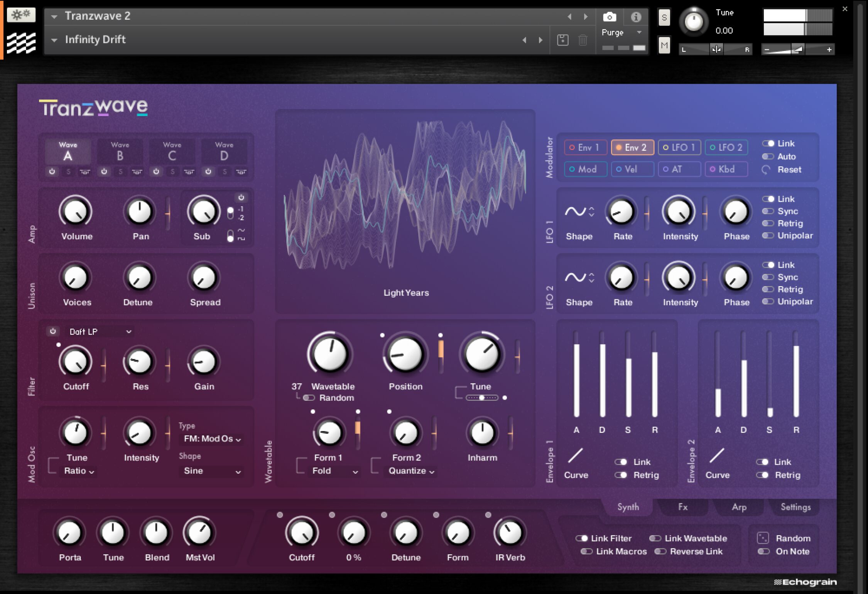Adjust Envelope 1 Attack slider
Viewport: 868px width, 594px height.
click(576, 374)
